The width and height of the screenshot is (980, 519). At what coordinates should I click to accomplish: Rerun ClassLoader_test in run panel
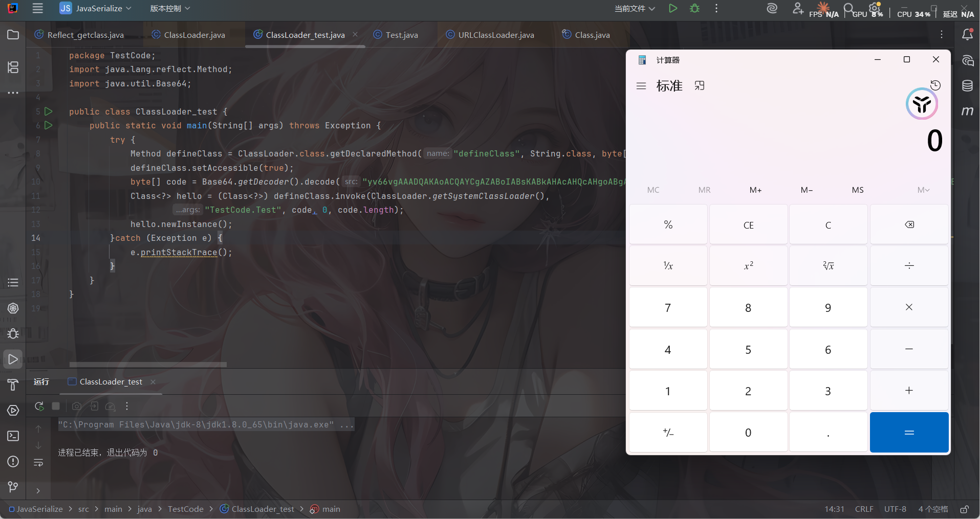[39, 406]
